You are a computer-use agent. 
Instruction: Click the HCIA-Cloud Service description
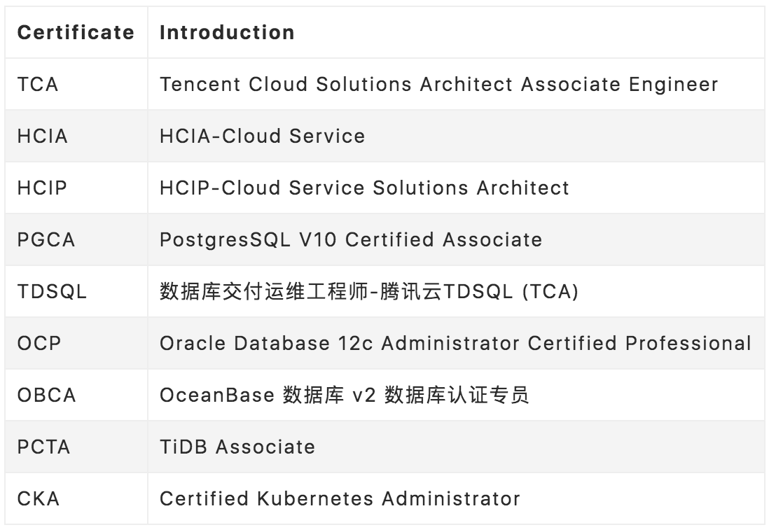pyautogui.click(x=263, y=136)
